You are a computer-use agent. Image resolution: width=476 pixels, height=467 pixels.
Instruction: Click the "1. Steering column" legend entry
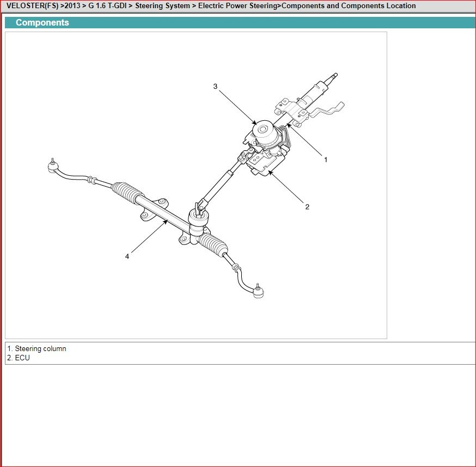(36, 349)
